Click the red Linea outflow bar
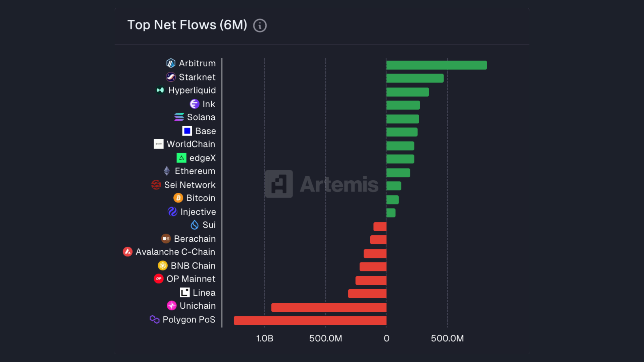Screen dimensions: 644x362 (367, 294)
